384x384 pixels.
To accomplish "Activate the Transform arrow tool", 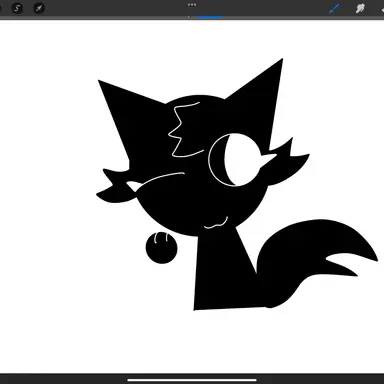I will 39,8.
